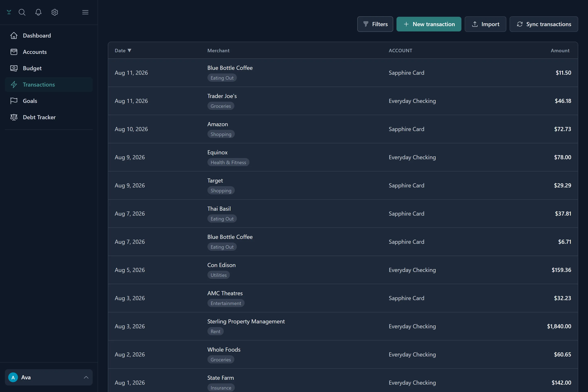Image resolution: width=588 pixels, height=392 pixels.
Task: Click the Aug 2, 2026 date
Action: [130, 354]
